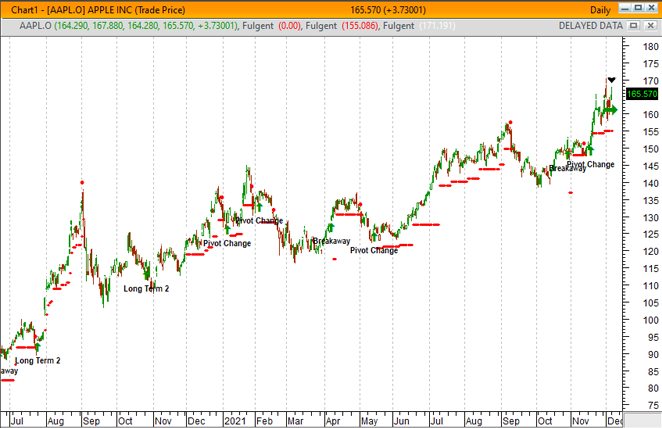Maximize the Chart1 window from title bar

pyautogui.click(x=638, y=8)
